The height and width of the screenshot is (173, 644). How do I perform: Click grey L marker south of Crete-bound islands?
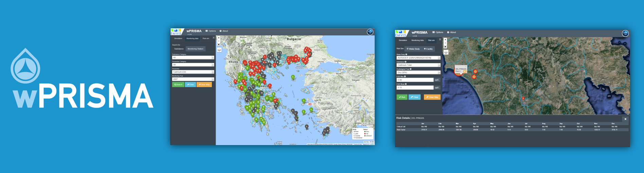(x=307, y=126)
